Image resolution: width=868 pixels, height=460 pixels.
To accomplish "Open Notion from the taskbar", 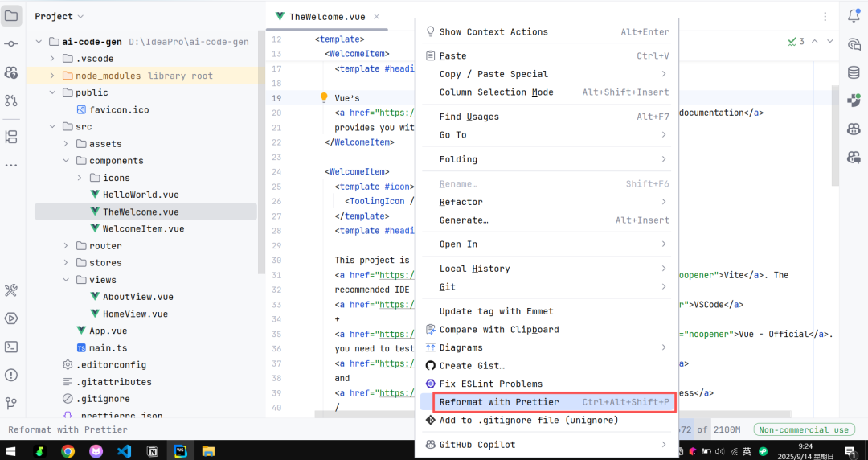I will point(152,450).
